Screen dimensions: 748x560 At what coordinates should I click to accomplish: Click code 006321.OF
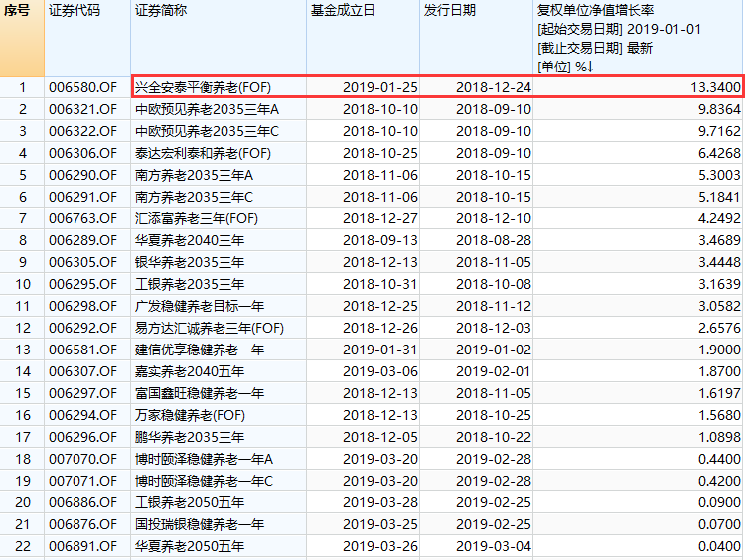point(82,109)
